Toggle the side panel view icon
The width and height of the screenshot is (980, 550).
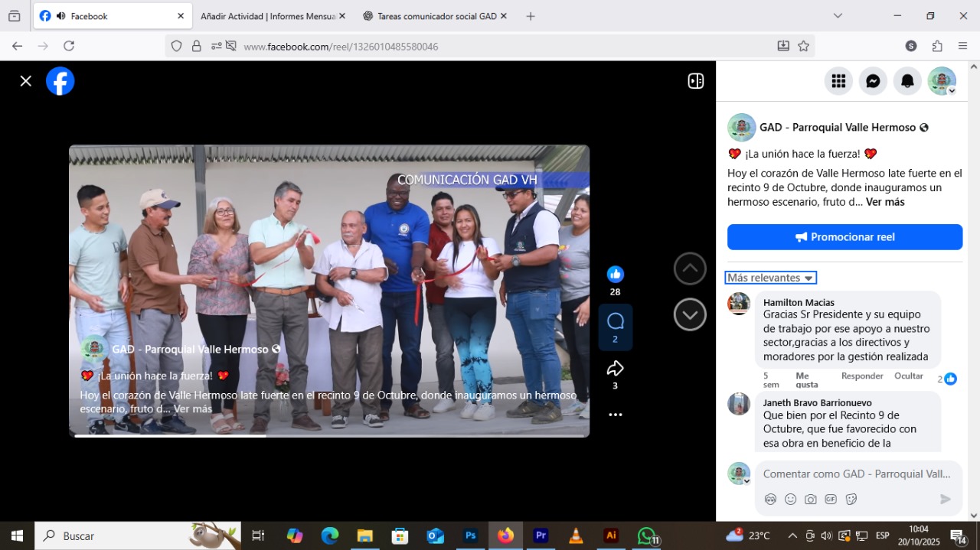(x=695, y=81)
